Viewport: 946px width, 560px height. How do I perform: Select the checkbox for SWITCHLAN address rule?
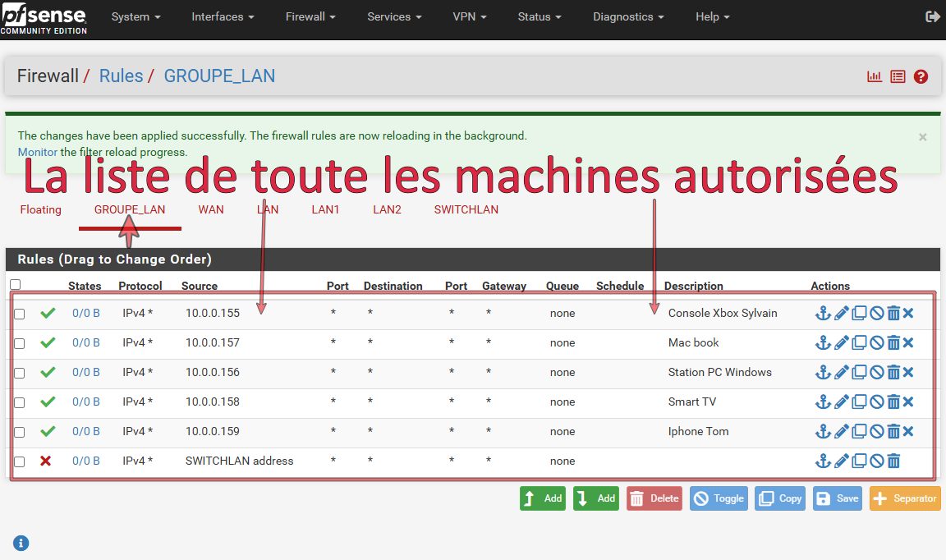20,461
